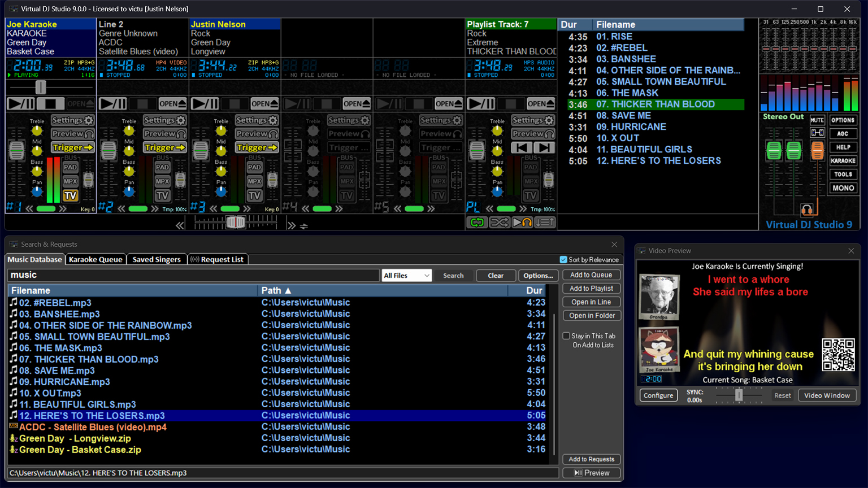Open the Video Window
Image resolution: width=868 pixels, height=488 pixels.
coord(827,395)
